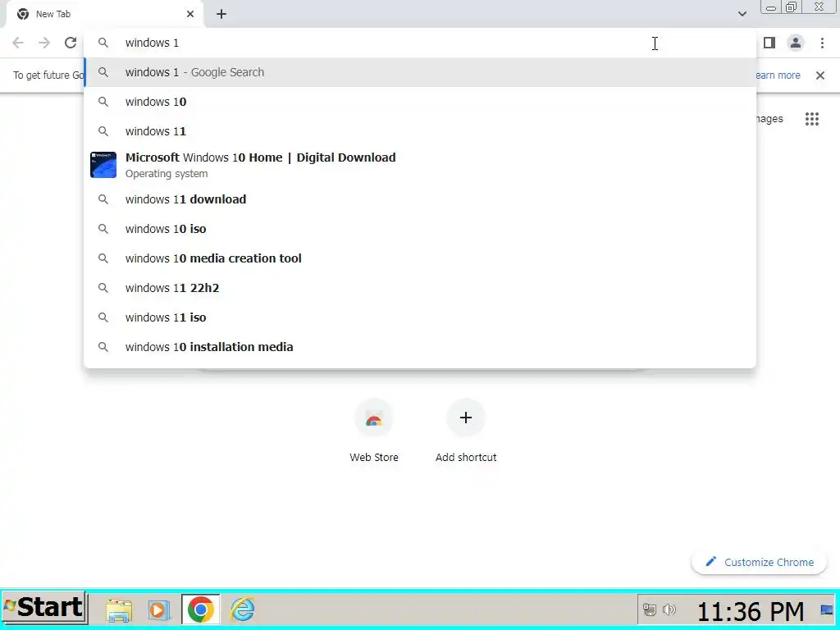Click the Show desktop icon by the clock
Viewport: 840px width, 630px height.
pyautogui.click(x=827, y=609)
